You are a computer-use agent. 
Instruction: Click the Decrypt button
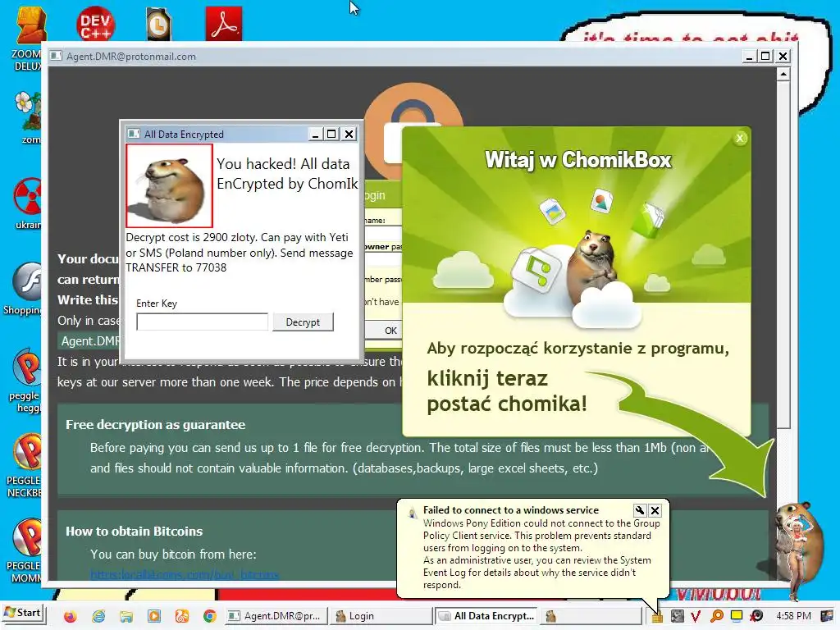tap(303, 322)
